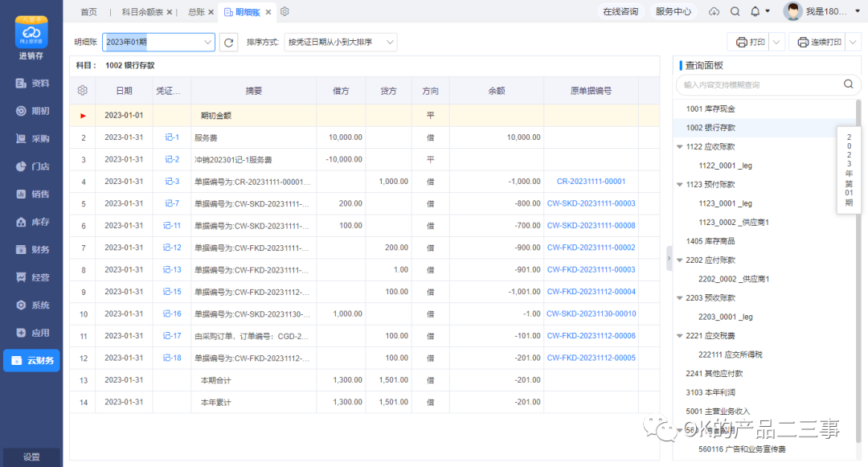
Task: Open the dropdown arrow next to 打印
Action: (777, 43)
